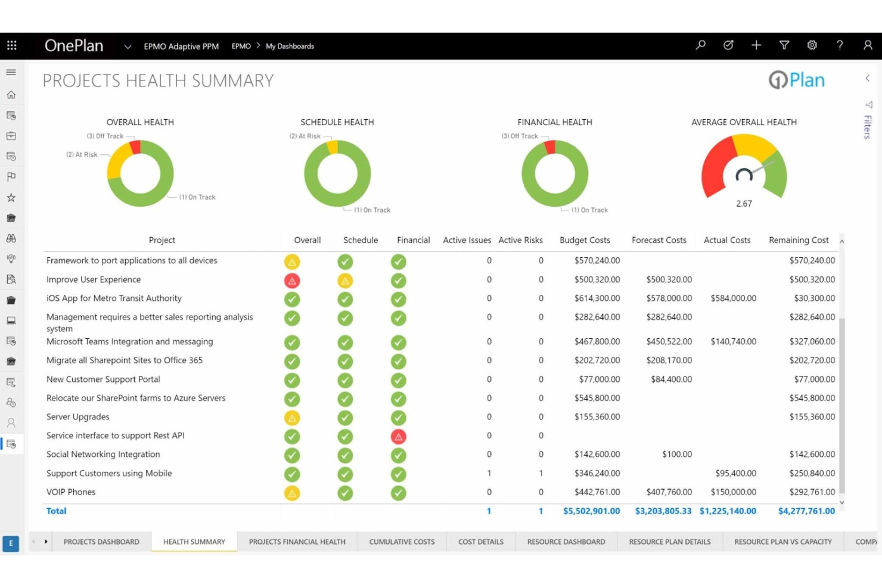The width and height of the screenshot is (882, 588).
Task: Open the Resource Plan Details tab
Action: [670, 542]
